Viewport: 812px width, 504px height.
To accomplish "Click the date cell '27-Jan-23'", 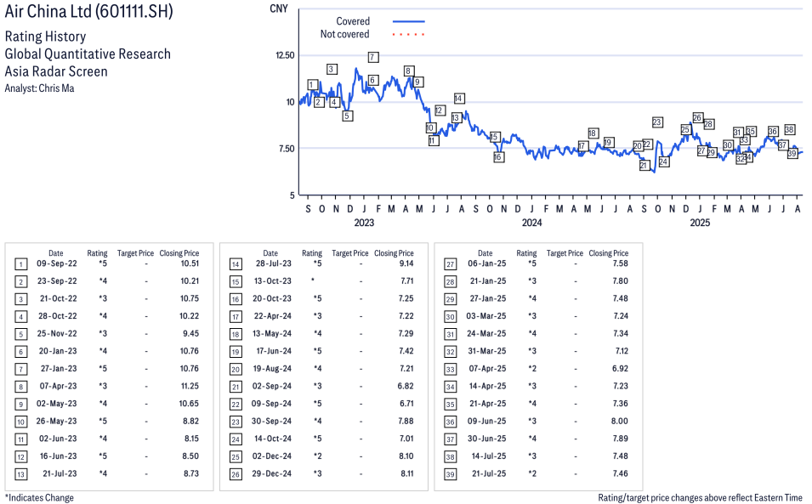I will click(58, 369).
